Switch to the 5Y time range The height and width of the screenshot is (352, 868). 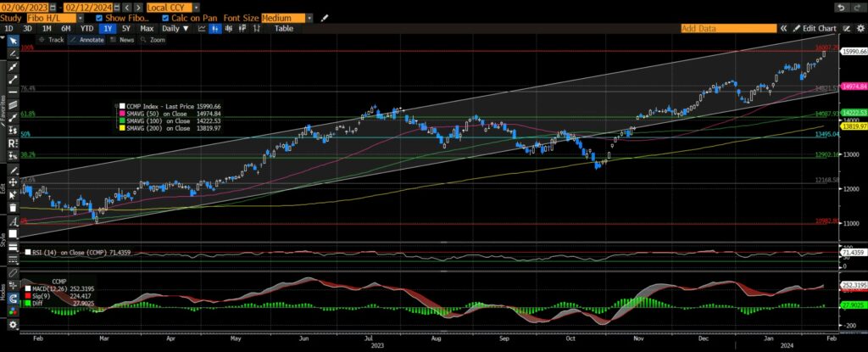[126, 28]
